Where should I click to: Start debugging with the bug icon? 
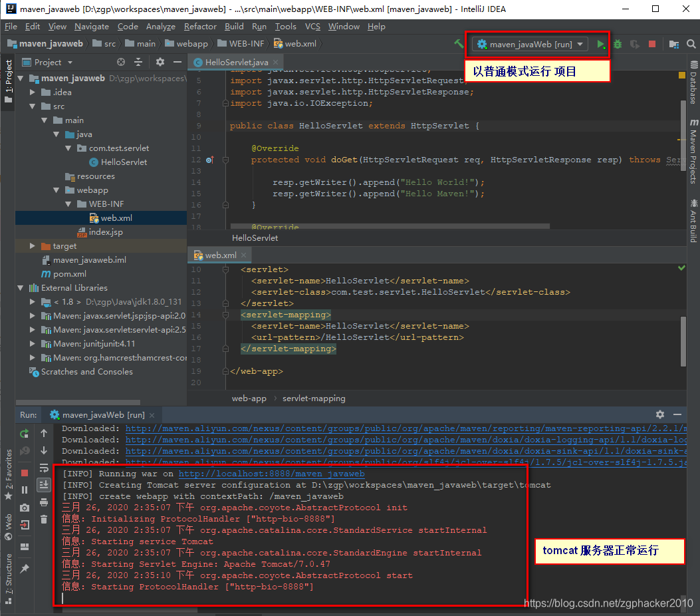click(618, 44)
